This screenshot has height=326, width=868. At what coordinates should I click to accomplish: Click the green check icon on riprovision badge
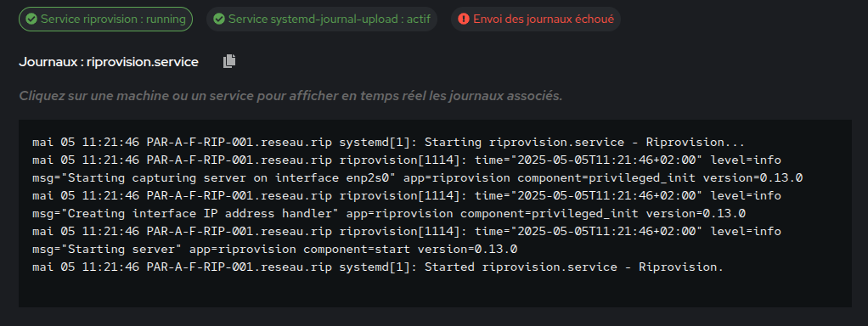click(31, 20)
